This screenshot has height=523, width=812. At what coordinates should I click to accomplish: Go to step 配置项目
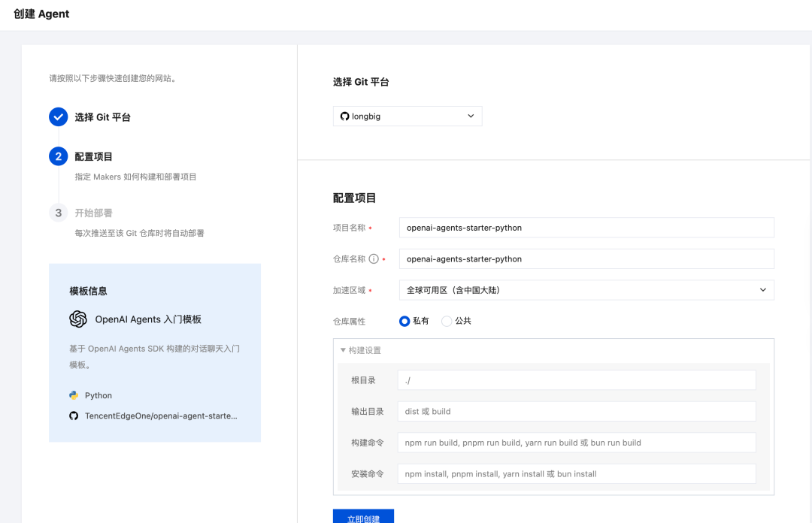point(93,156)
